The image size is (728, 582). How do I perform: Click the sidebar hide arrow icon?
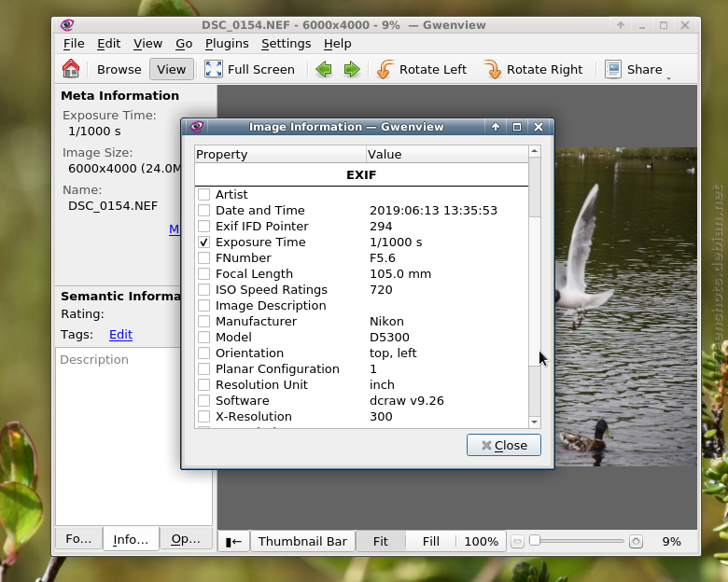pyautogui.click(x=233, y=542)
